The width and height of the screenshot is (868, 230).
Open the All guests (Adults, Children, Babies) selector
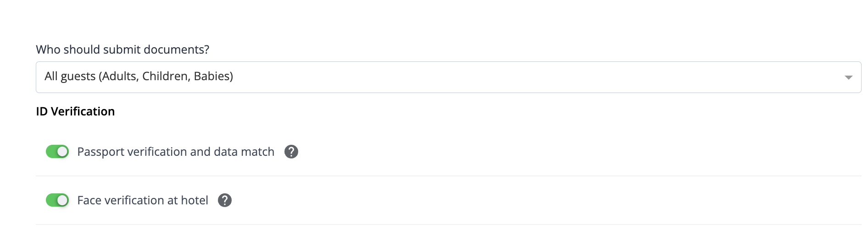[x=448, y=77]
